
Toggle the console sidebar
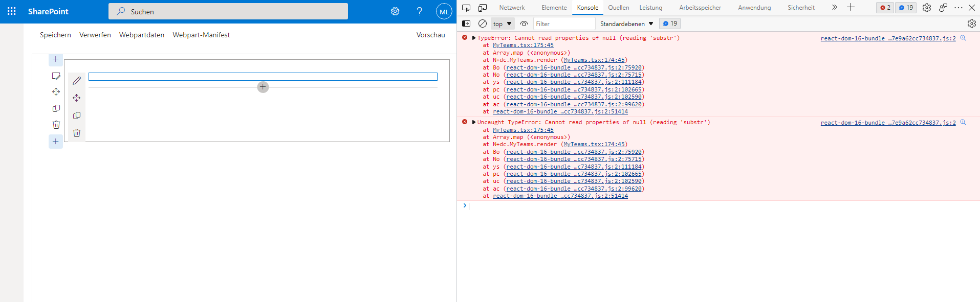(466, 24)
